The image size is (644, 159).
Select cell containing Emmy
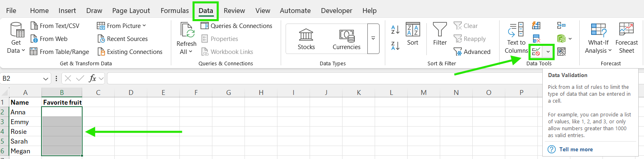25,122
